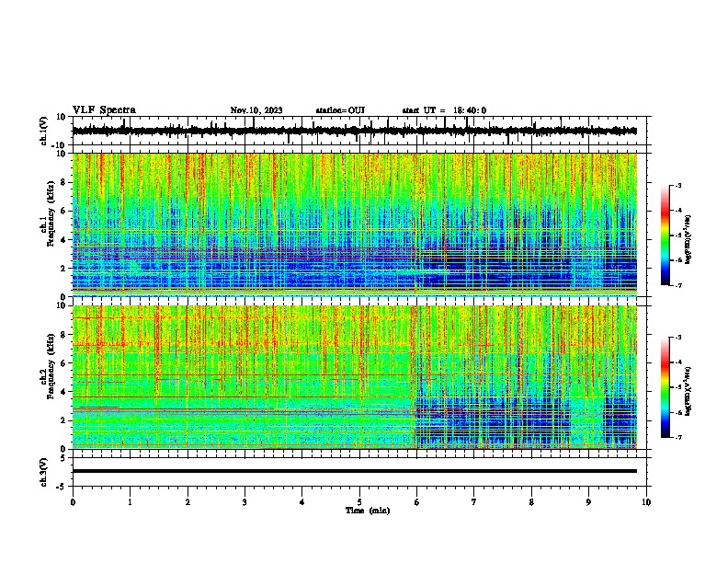This screenshot has height=563, width=728.
Task: Click inside the ch.2 spectrogram panel
Action: 355,377
